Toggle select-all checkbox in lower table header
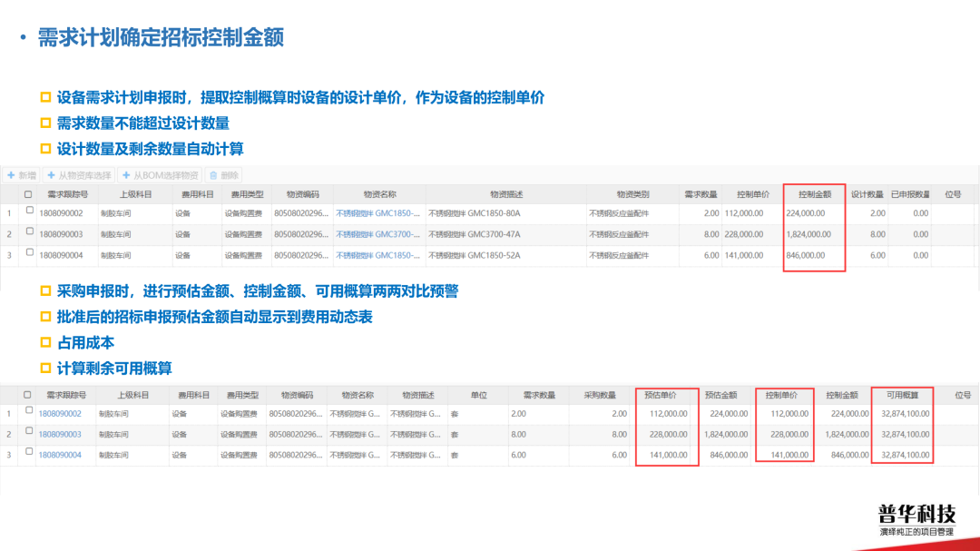 (27, 395)
